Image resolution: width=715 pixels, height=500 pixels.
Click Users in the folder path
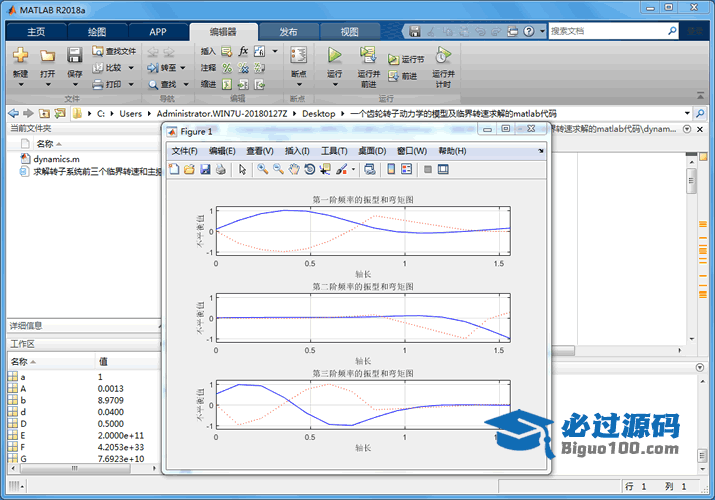130,113
